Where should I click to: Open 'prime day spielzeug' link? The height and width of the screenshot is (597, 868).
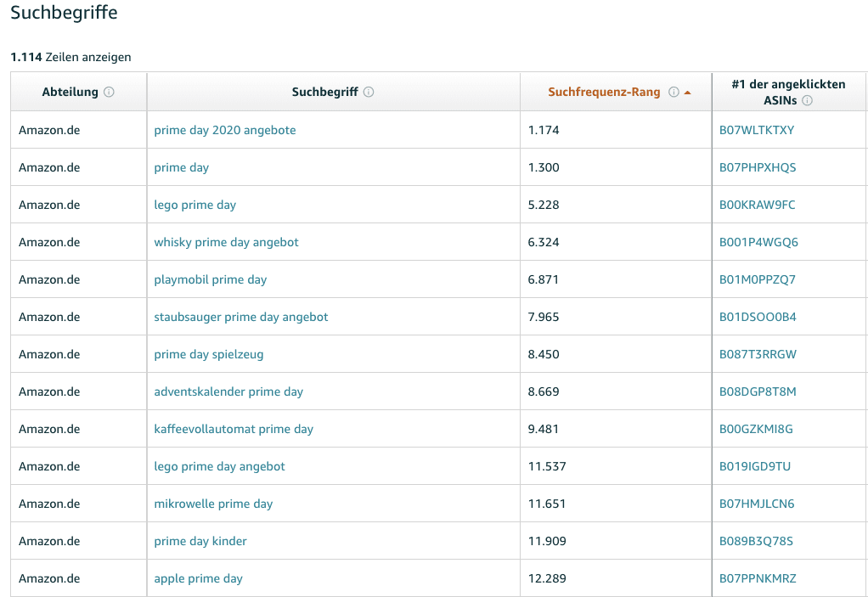click(209, 354)
